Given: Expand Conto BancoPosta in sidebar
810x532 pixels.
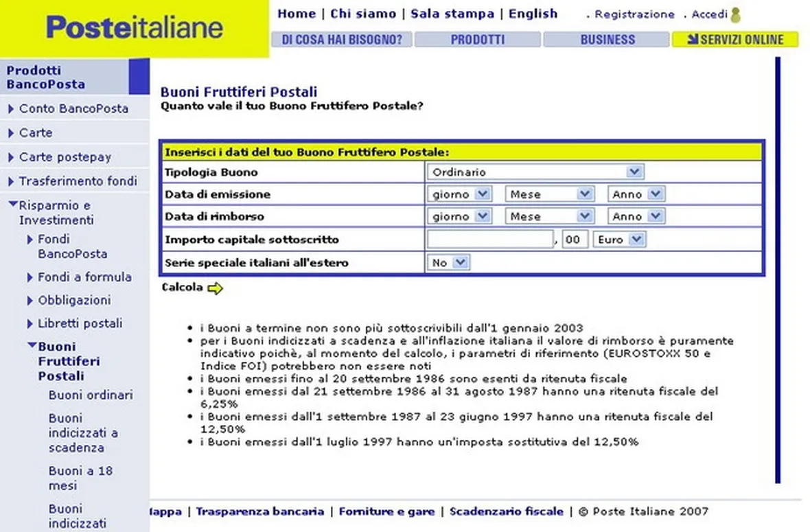Looking at the screenshot, I should (x=73, y=108).
